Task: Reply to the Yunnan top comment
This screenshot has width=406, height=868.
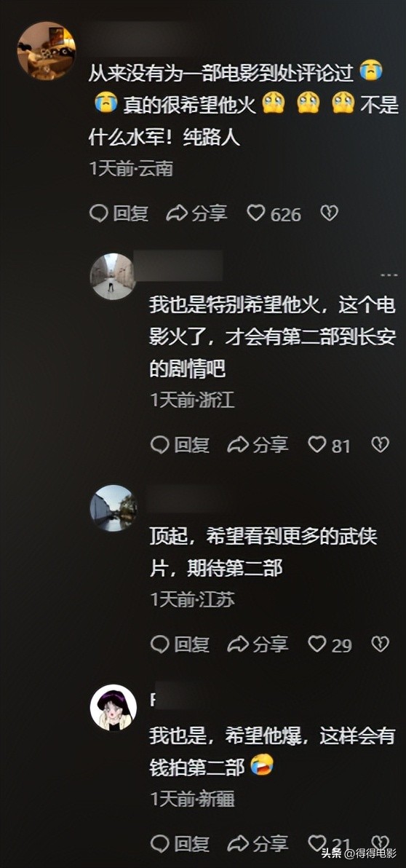Action: [119, 213]
